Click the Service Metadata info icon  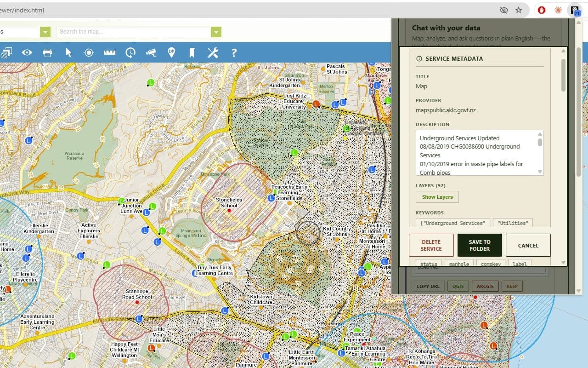click(x=419, y=59)
